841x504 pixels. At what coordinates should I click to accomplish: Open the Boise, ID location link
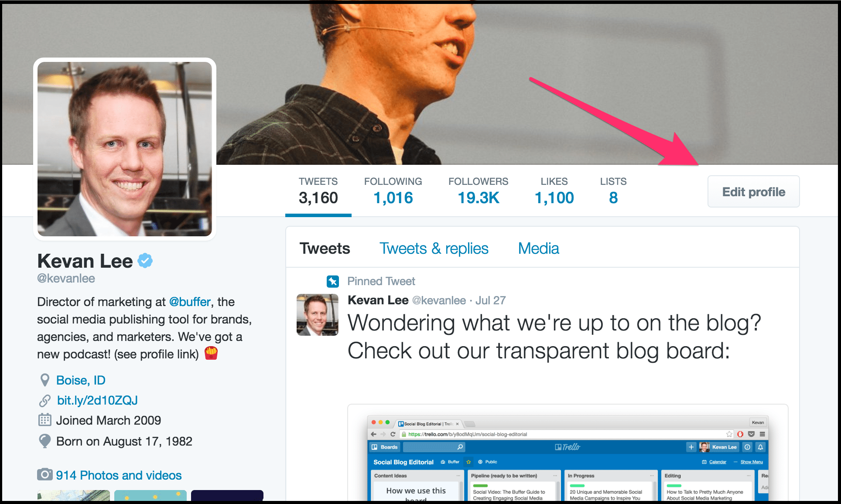pyautogui.click(x=81, y=380)
